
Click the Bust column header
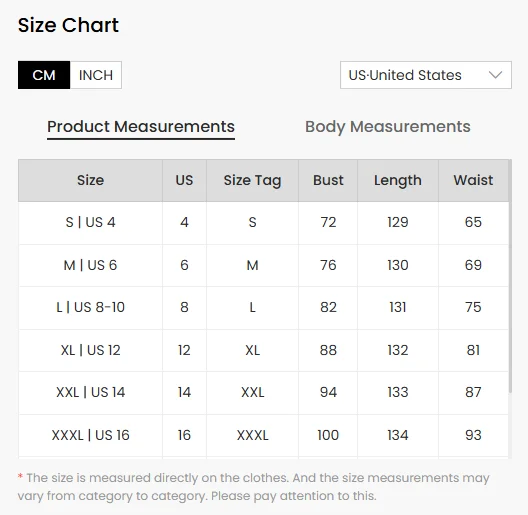[x=328, y=181]
